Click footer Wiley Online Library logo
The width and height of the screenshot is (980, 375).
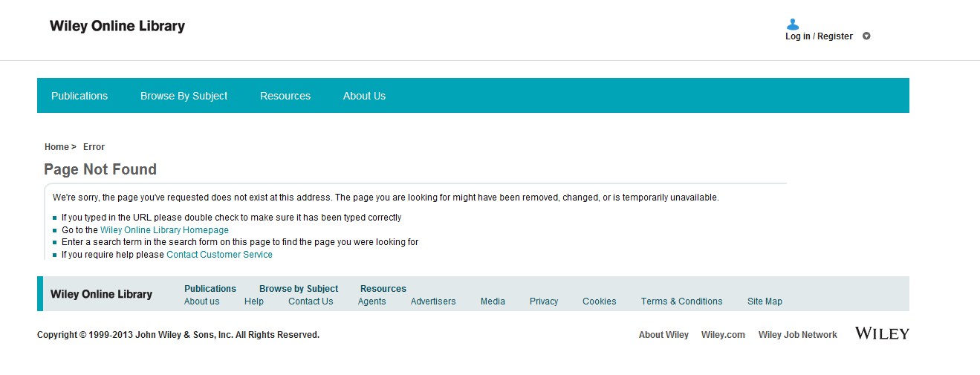pyautogui.click(x=101, y=294)
